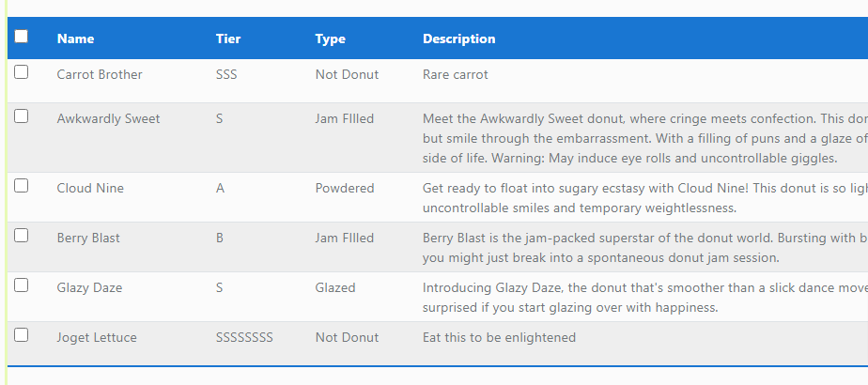Click the Description column header
The width and height of the screenshot is (868, 385).
point(458,38)
